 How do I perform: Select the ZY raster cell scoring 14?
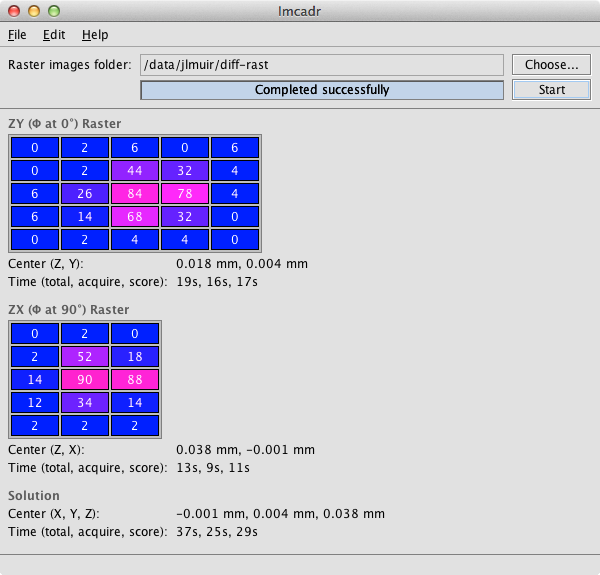pyautogui.click(x=85, y=217)
